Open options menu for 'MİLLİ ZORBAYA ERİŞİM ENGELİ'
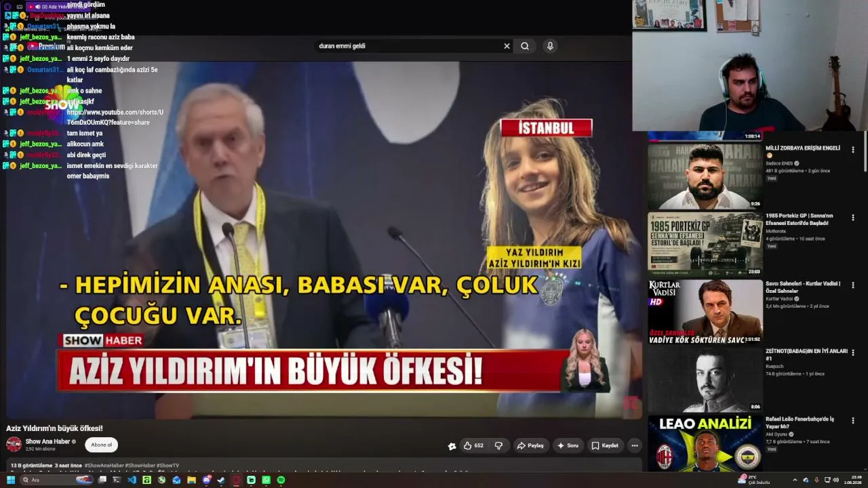The width and height of the screenshot is (868, 488). click(853, 150)
